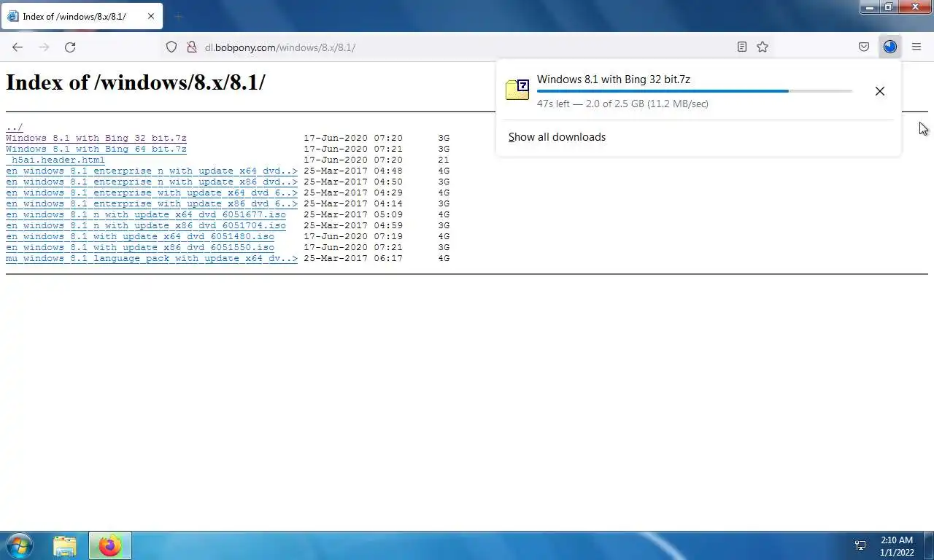Download en_windows_8.1_n x86_dvd_6051704.iso

tap(146, 225)
